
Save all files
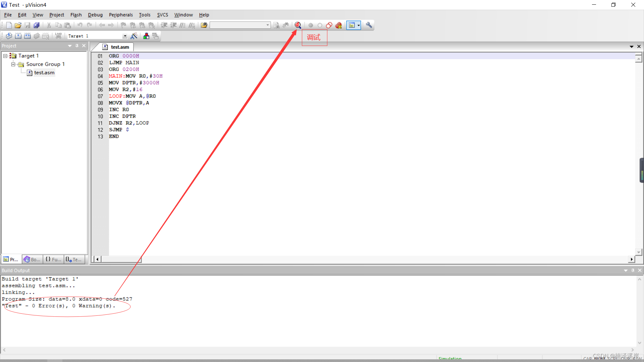point(37,25)
